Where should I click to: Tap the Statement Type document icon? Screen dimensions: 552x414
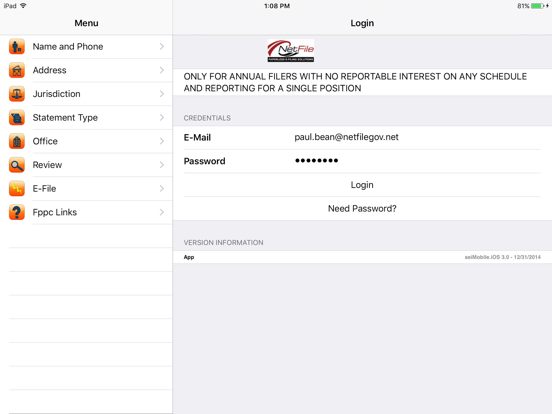[17, 117]
